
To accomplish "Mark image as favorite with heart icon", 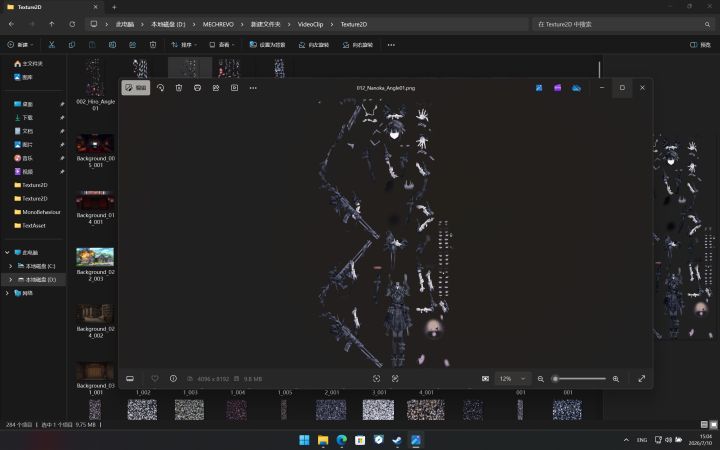I will (155, 378).
